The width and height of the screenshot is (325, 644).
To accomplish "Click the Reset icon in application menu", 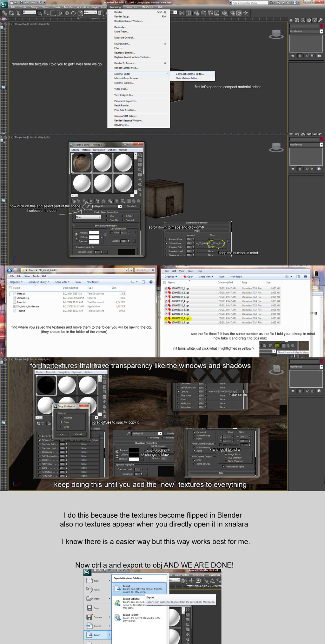I will coord(89,589).
